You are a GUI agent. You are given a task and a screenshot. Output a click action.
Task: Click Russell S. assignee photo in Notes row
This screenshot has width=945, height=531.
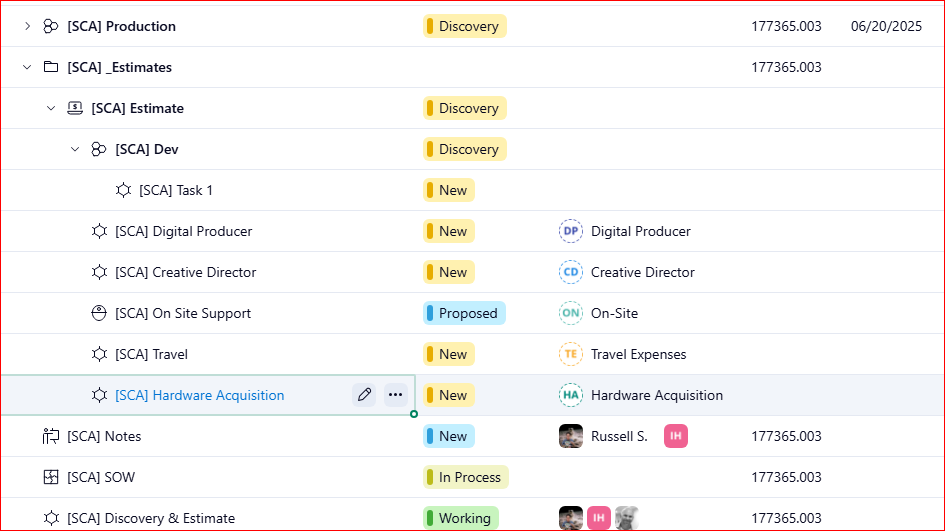point(571,436)
